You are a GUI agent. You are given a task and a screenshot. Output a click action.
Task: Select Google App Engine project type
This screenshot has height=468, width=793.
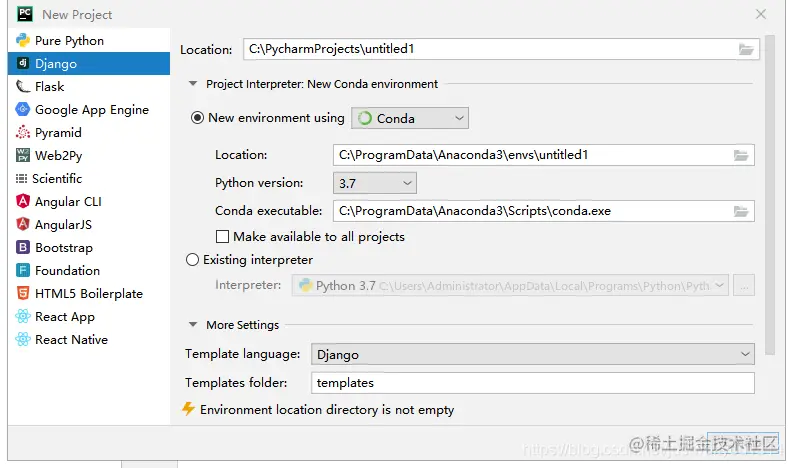(89, 110)
